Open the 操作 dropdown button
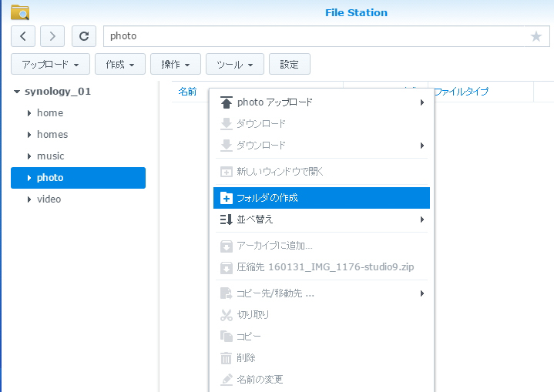Viewport: 554px width, 392px height. 176,65
